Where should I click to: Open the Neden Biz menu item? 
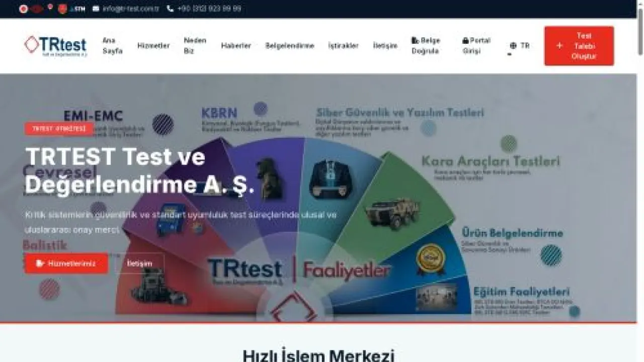point(195,46)
